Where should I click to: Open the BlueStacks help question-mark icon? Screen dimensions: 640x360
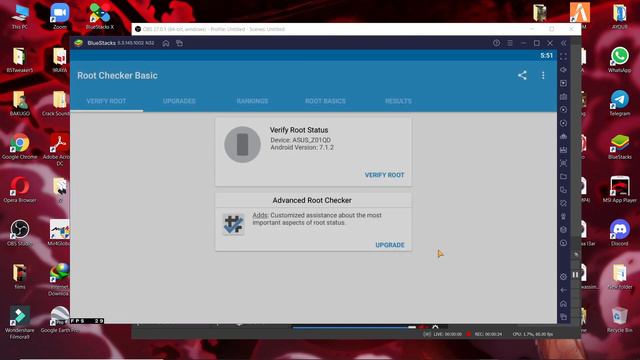click(496, 43)
